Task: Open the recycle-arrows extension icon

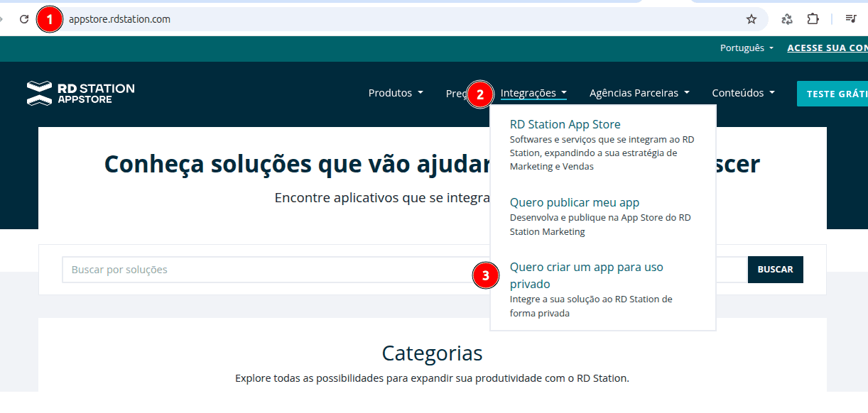Action: click(787, 19)
